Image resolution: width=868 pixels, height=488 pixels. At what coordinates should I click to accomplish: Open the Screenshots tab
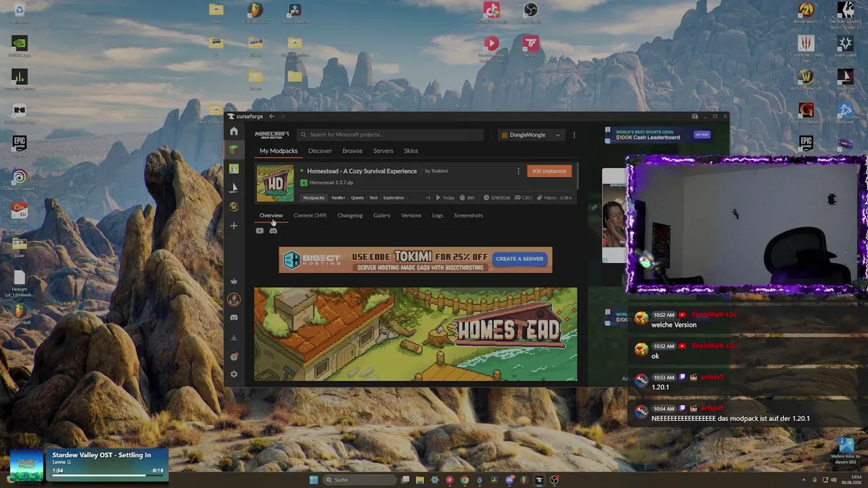click(469, 216)
